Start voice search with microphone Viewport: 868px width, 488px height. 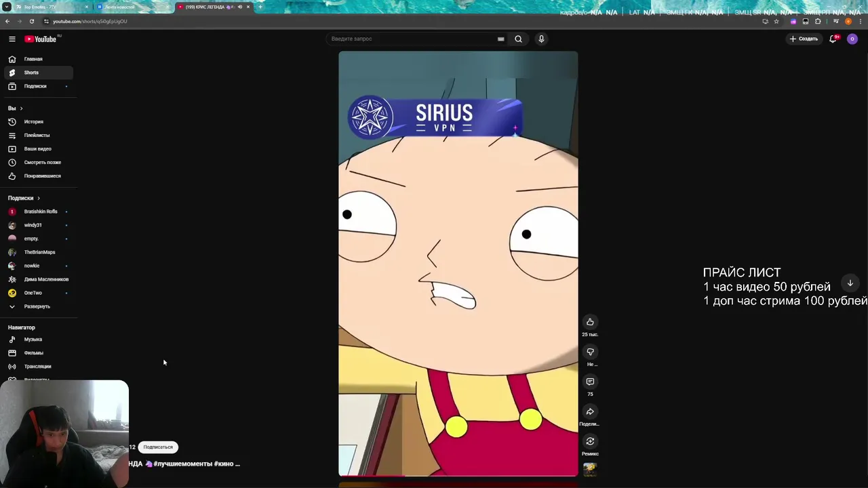coord(541,39)
